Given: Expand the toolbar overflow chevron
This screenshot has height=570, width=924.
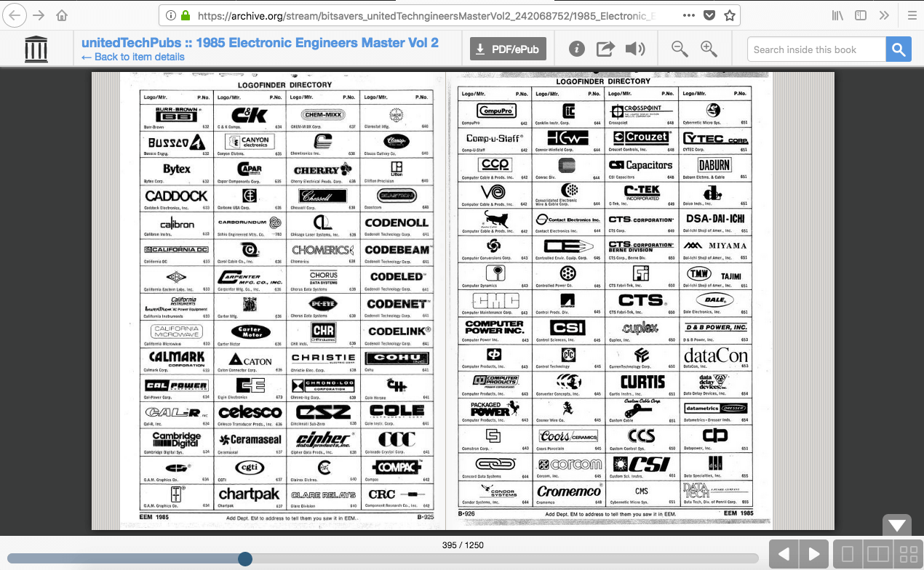Looking at the screenshot, I should click(x=884, y=15).
